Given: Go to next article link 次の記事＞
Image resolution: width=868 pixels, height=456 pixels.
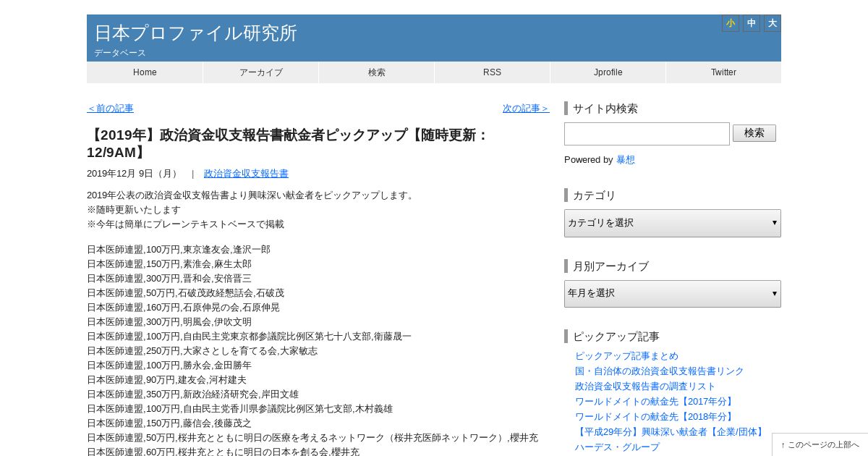Looking at the screenshot, I should pos(526,109).
